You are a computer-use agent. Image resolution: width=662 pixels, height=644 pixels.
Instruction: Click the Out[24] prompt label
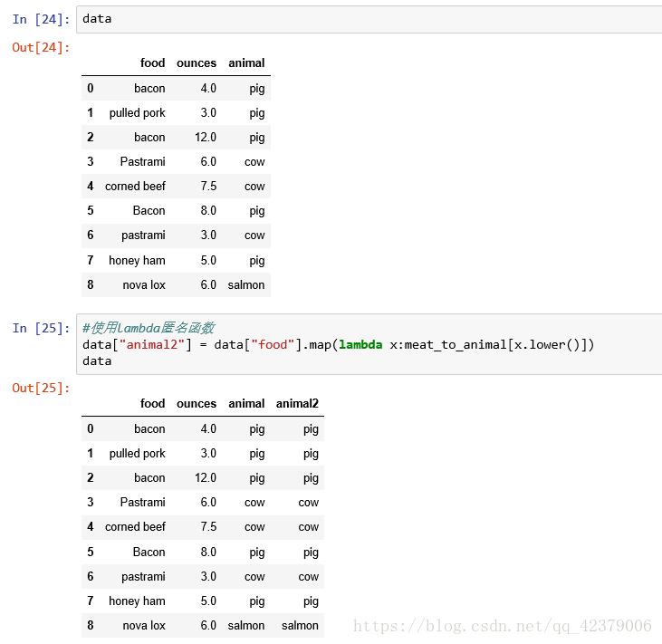[x=41, y=47]
